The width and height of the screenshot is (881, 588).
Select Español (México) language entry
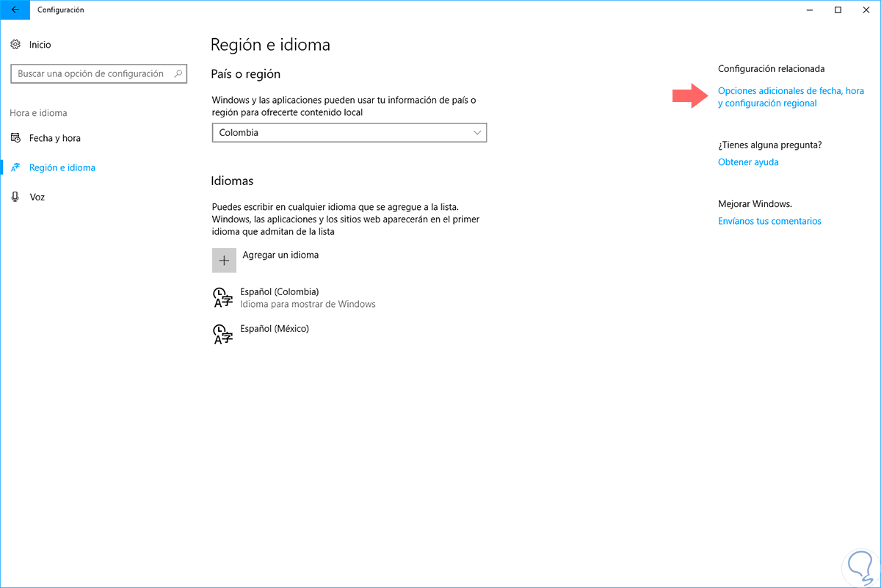coord(275,329)
